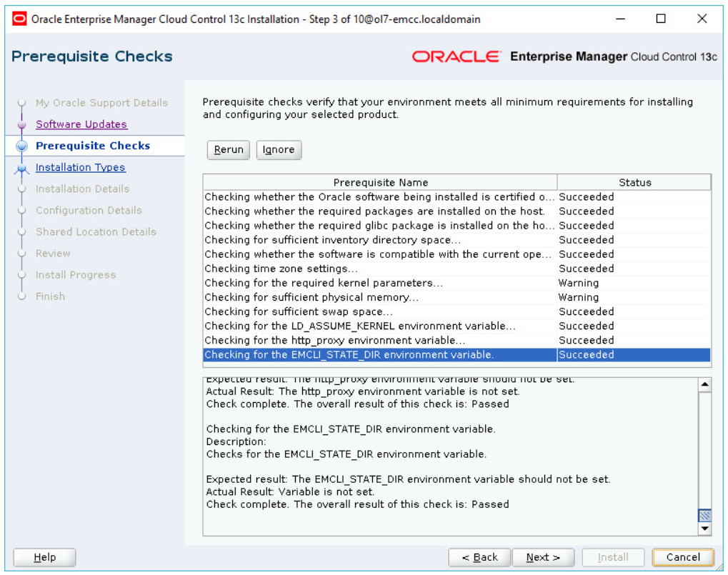Click Software Updates step bullet icon
728x575 pixels.
coord(21,124)
